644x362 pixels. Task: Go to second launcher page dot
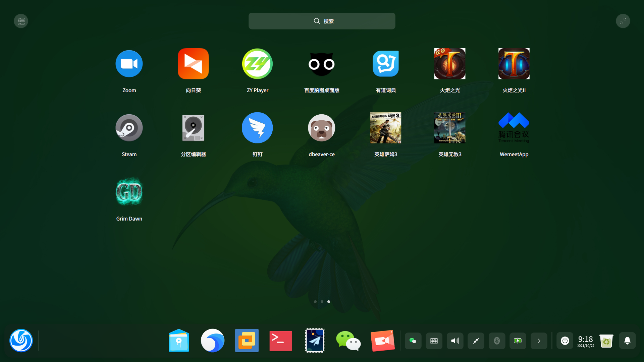tap(322, 302)
